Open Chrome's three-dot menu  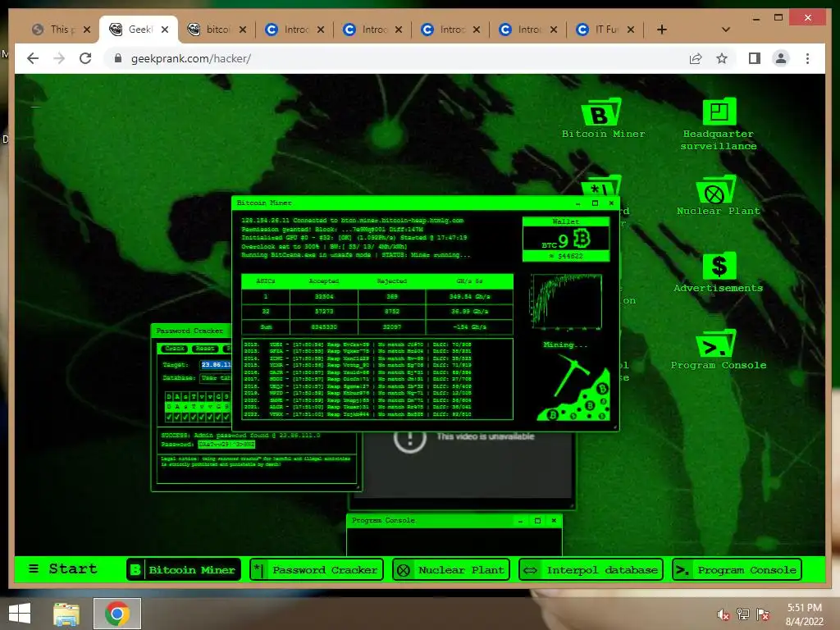click(807, 58)
